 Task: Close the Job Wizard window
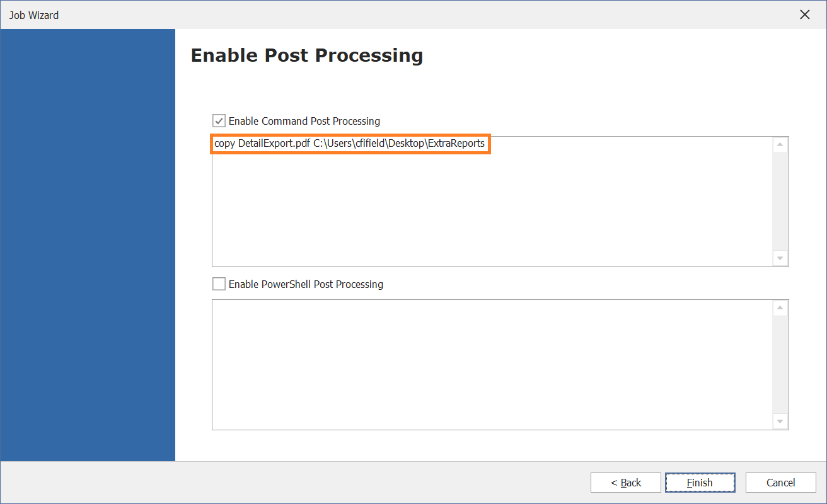(805, 14)
